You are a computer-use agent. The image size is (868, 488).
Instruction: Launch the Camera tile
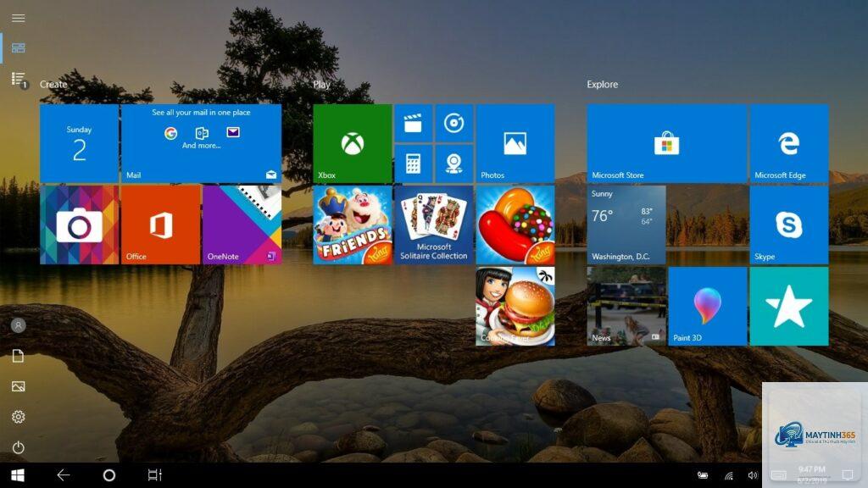pos(79,225)
